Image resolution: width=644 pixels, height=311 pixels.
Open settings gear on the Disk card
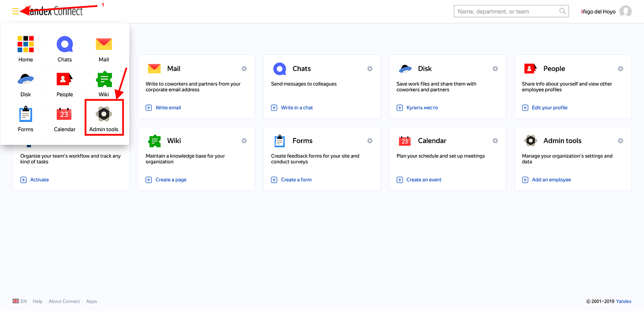pos(495,68)
